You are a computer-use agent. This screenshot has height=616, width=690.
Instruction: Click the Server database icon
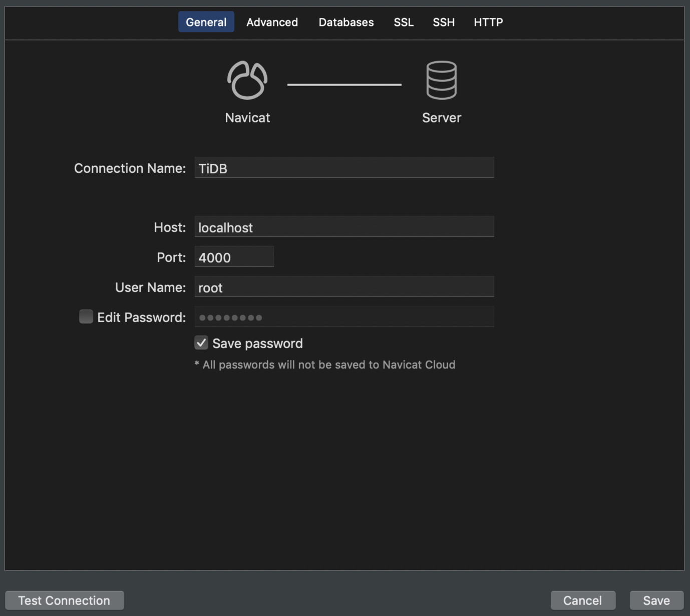coord(441,80)
